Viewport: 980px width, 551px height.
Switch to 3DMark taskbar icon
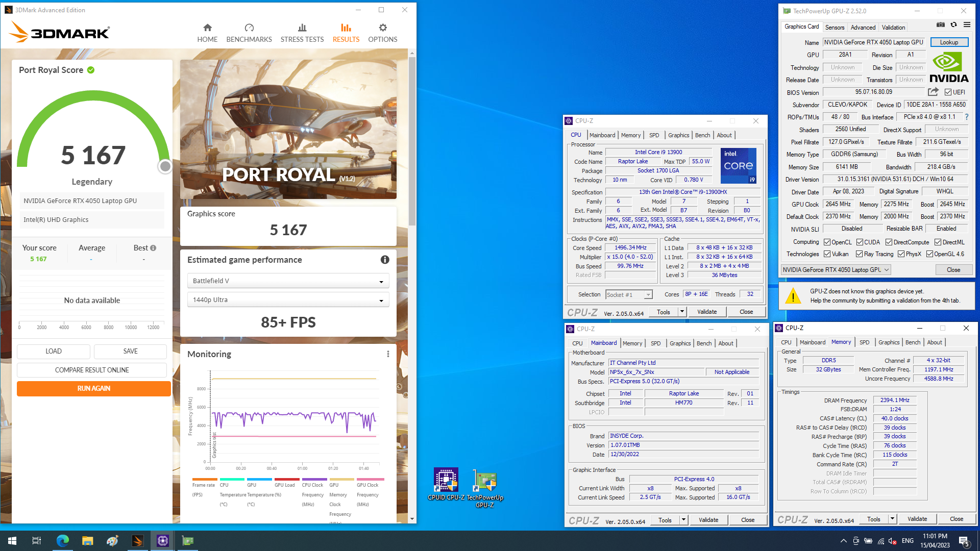pos(137,541)
